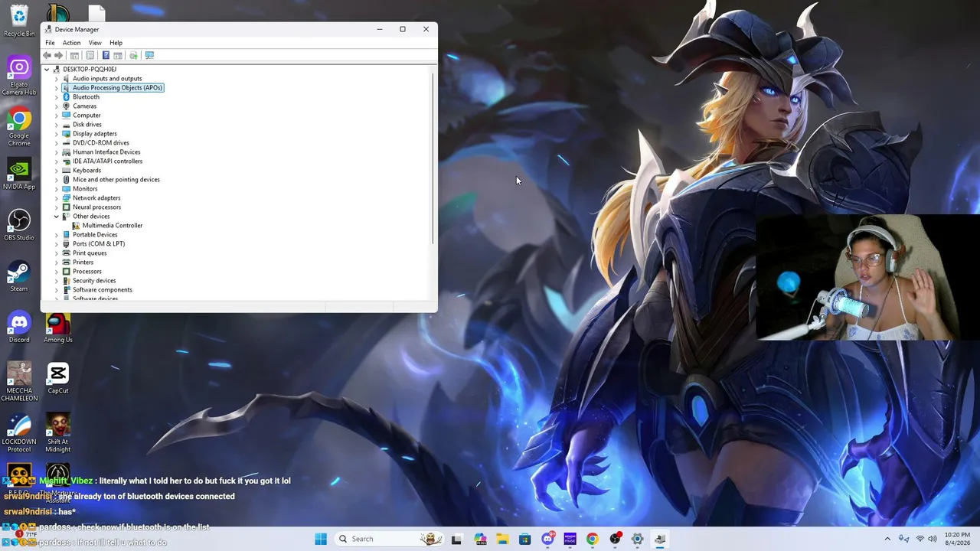Open the File menu

50,43
